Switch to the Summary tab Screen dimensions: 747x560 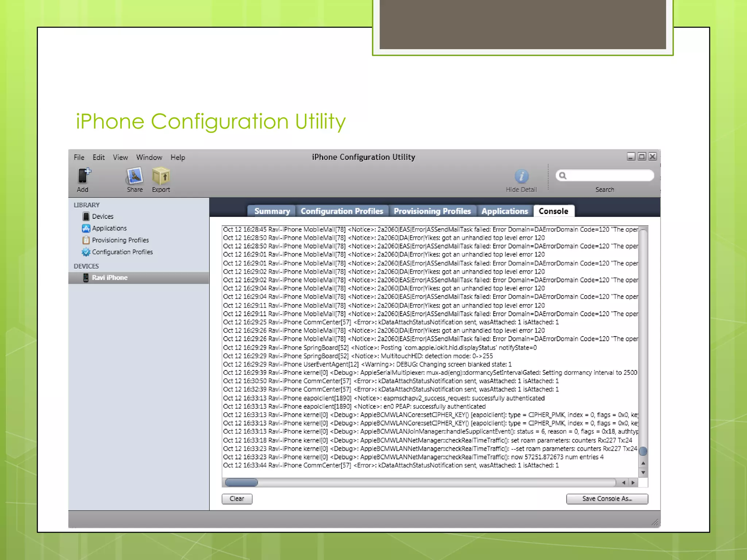pos(272,211)
